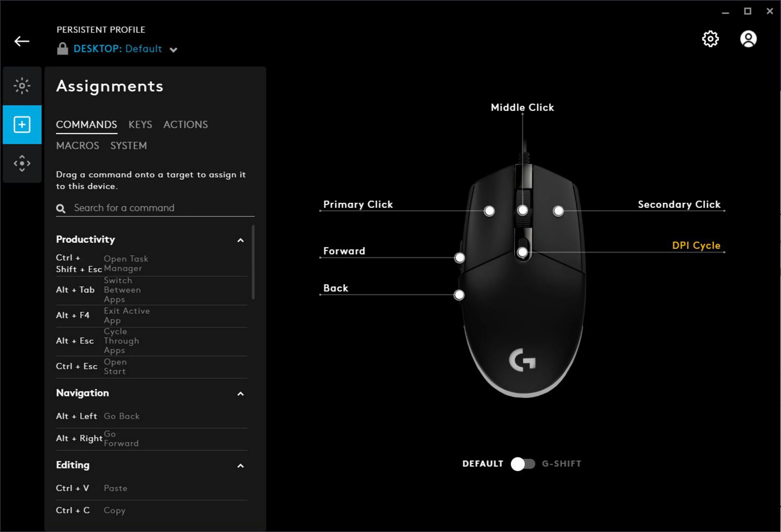Click the Logitech G logo on mouse
This screenshot has width=781, height=532.
(x=522, y=360)
